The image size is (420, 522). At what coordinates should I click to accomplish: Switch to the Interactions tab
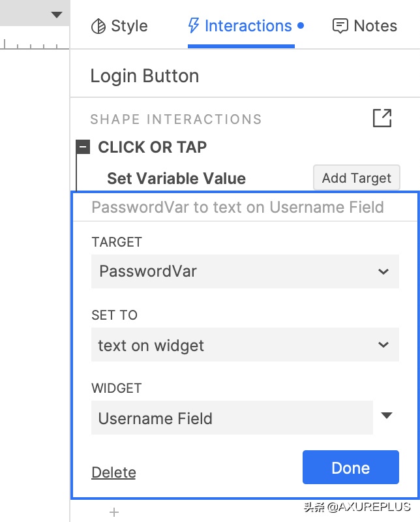click(x=241, y=26)
